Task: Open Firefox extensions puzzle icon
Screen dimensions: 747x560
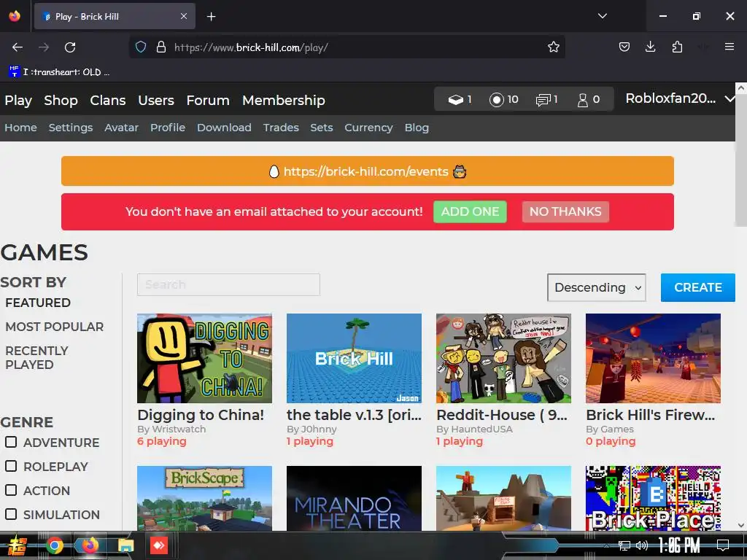Action: click(x=677, y=47)
